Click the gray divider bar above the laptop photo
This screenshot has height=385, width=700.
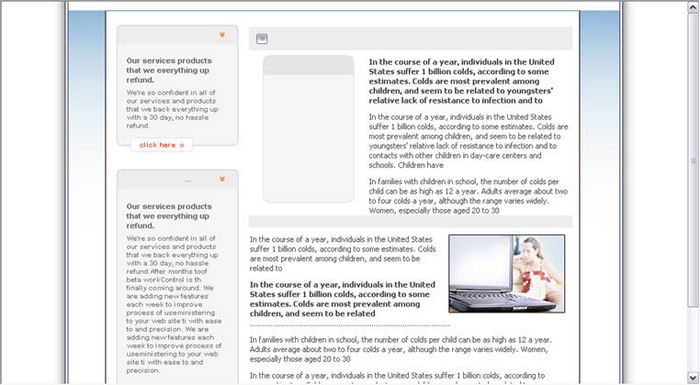tap(410, 222)
